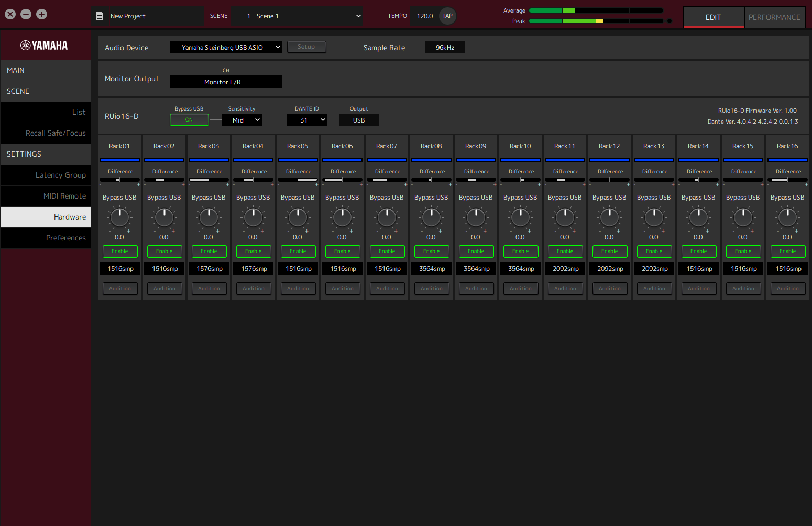The image size is (812, 526).
Task: Click Audition for Rack11
Action: [x=565, y=289]
